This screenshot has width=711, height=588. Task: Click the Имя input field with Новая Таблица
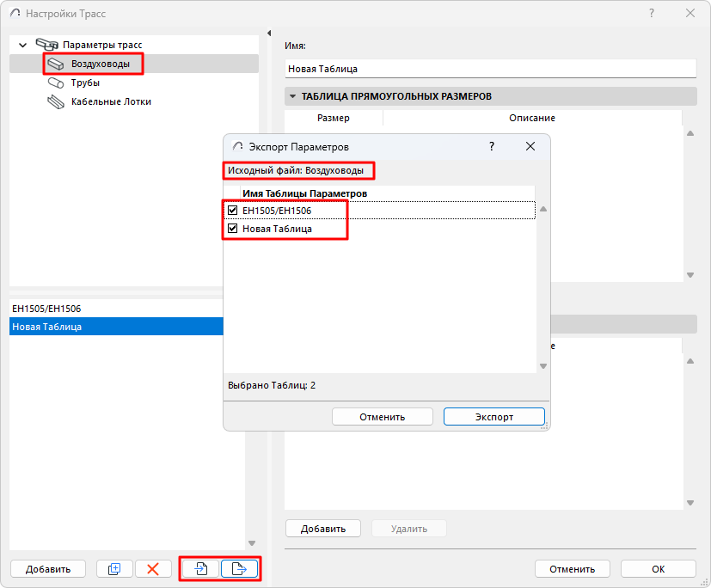pos(491,69)
